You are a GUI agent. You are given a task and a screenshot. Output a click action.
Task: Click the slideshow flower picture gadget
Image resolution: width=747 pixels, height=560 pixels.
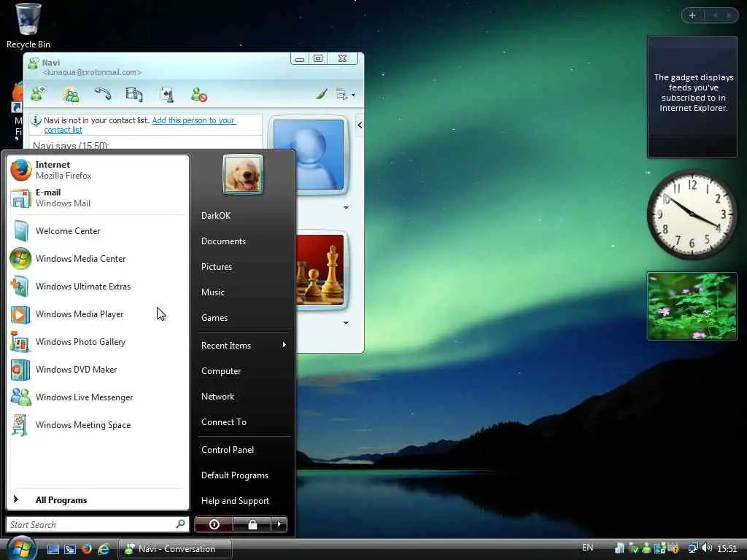tap(692, 306)
